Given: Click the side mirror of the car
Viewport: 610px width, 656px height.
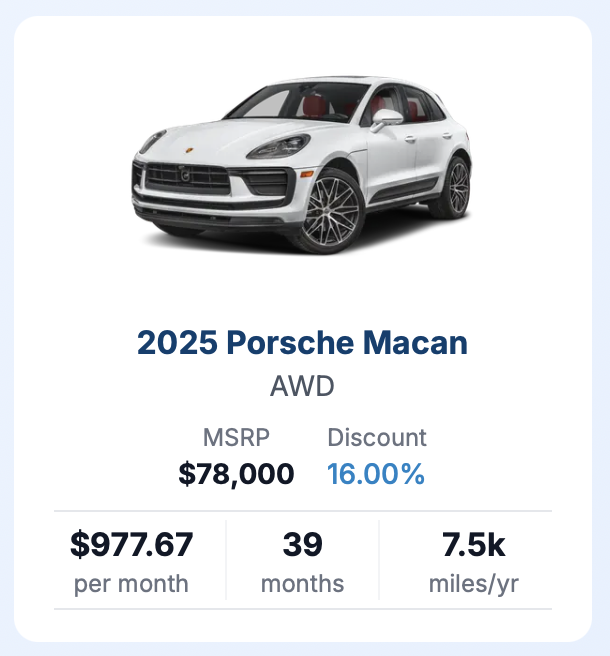Looking at the screenshot, I should tap(386, 119).
